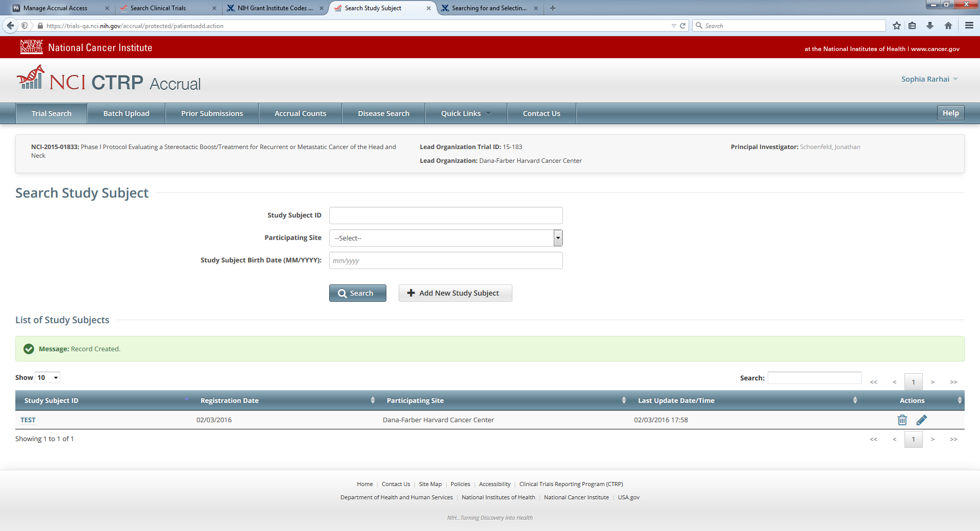Focus the browser search bar
980x531 pixels.
789,26
